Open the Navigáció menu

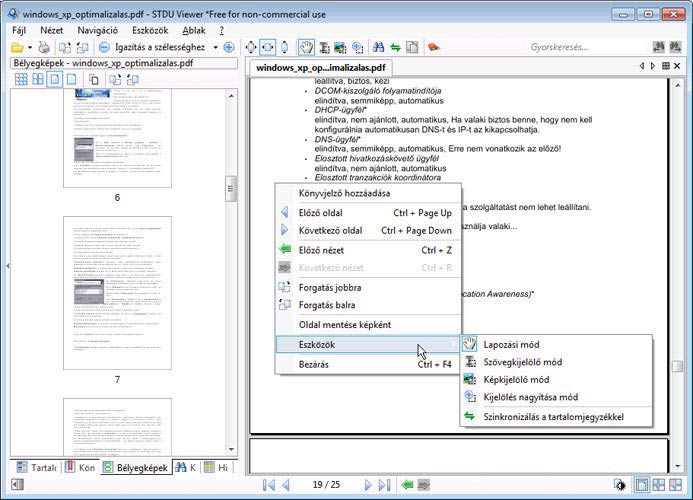(x=98, y=31)
